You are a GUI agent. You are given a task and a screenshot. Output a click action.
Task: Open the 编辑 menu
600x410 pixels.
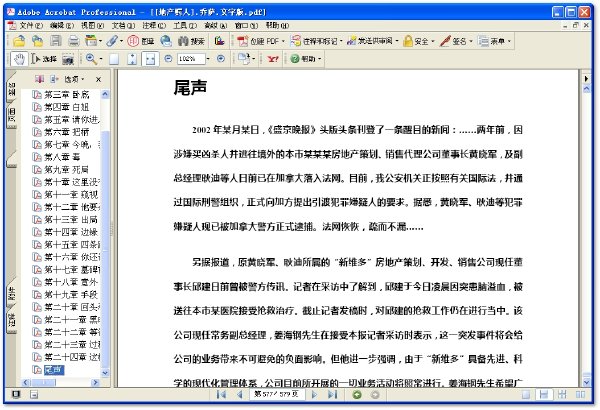[62, 25]
